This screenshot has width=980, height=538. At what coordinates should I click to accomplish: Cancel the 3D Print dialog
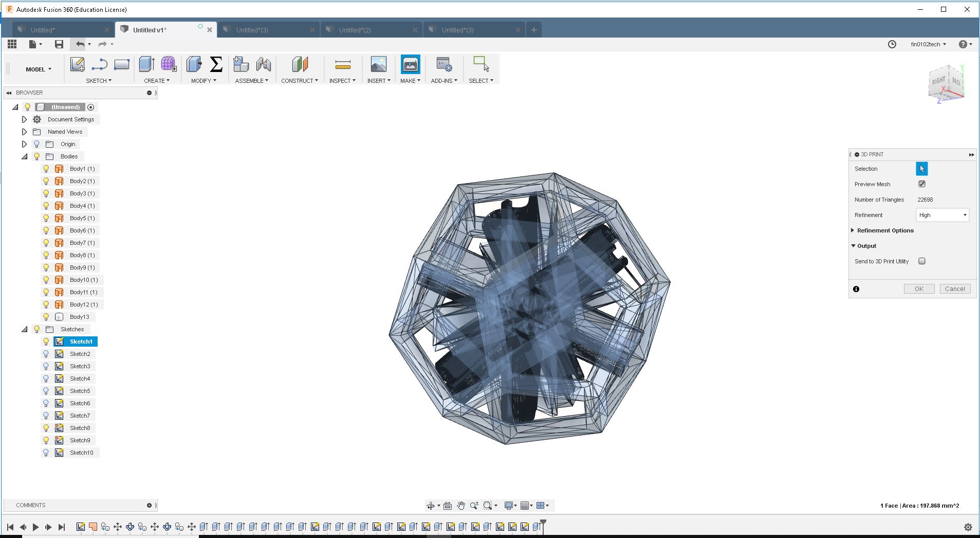coord(955,289)
